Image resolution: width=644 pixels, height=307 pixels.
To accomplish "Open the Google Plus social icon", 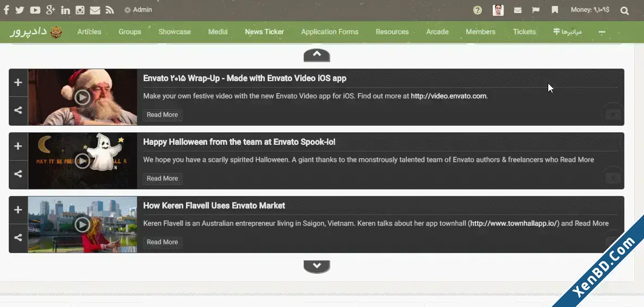I will (51, 10).
